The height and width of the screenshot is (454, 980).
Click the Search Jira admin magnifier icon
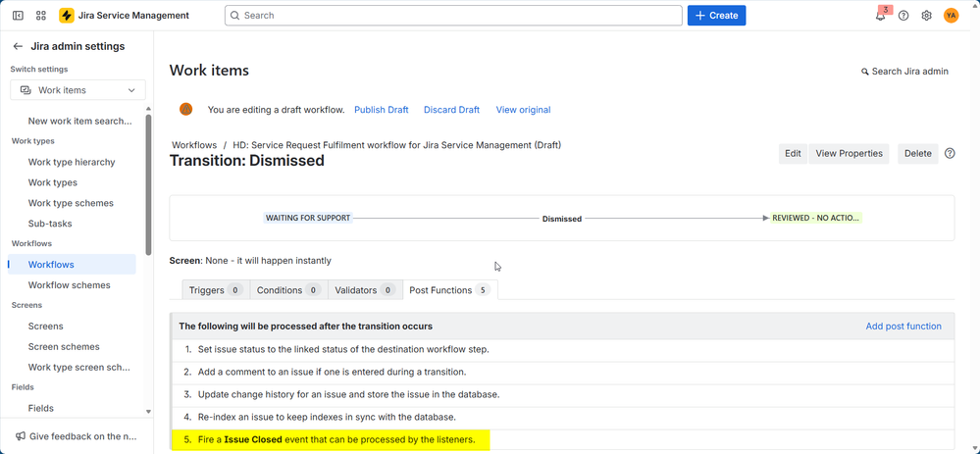(x=865, y=72)
